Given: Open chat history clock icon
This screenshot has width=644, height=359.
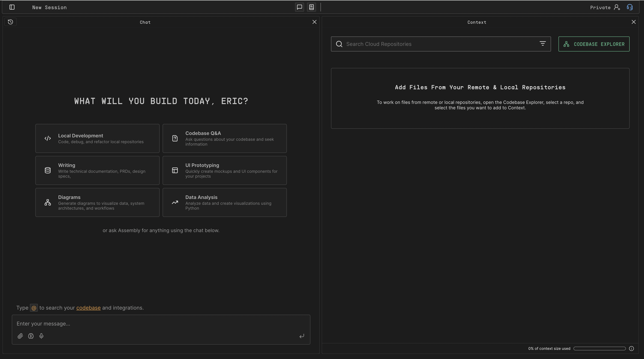Looking at the screenshot, I should pos(10,22).
